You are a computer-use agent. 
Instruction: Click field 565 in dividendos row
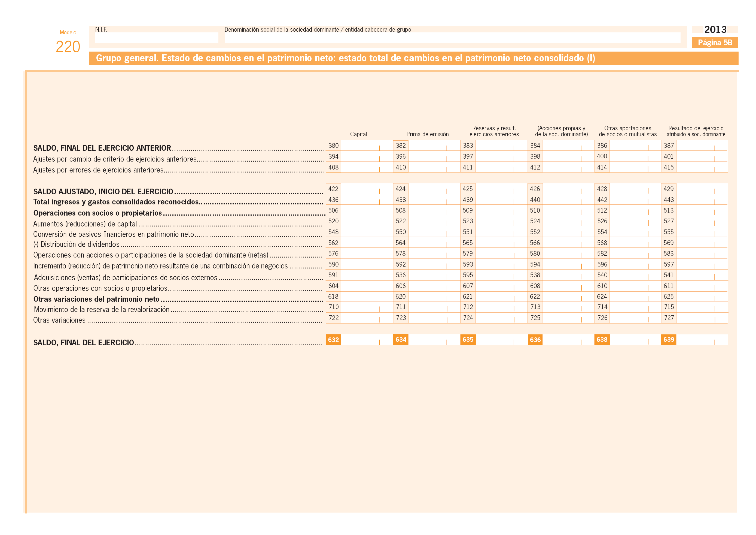click(x=501, y=243)
